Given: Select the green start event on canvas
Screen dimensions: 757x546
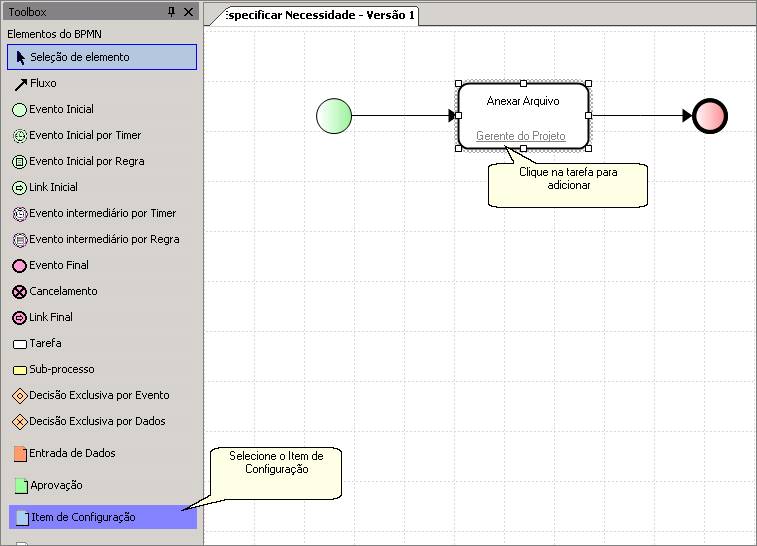Looking at the screenshot, I should [x=334, y=116].
